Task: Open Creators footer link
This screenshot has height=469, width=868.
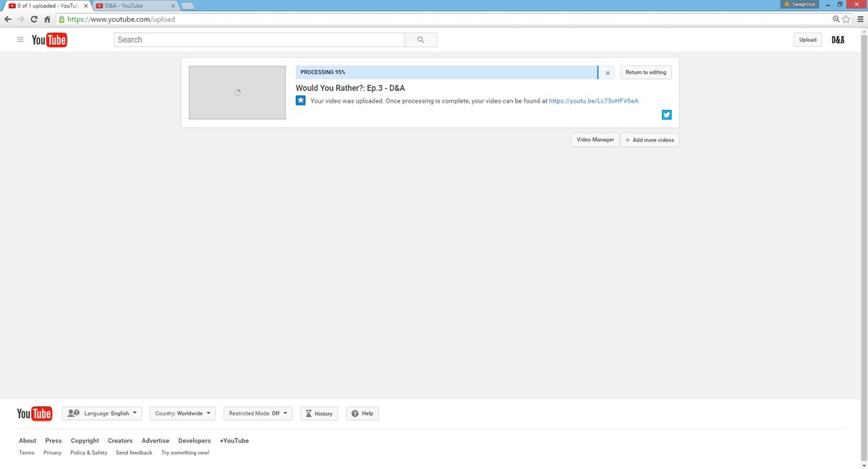Action: 120,441
